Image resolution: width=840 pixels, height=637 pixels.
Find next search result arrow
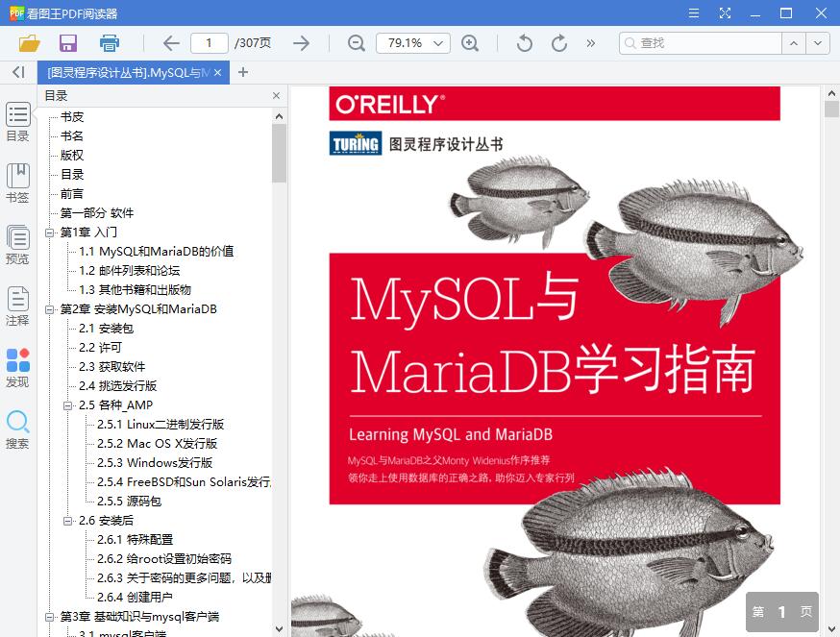tap(818, 43)
